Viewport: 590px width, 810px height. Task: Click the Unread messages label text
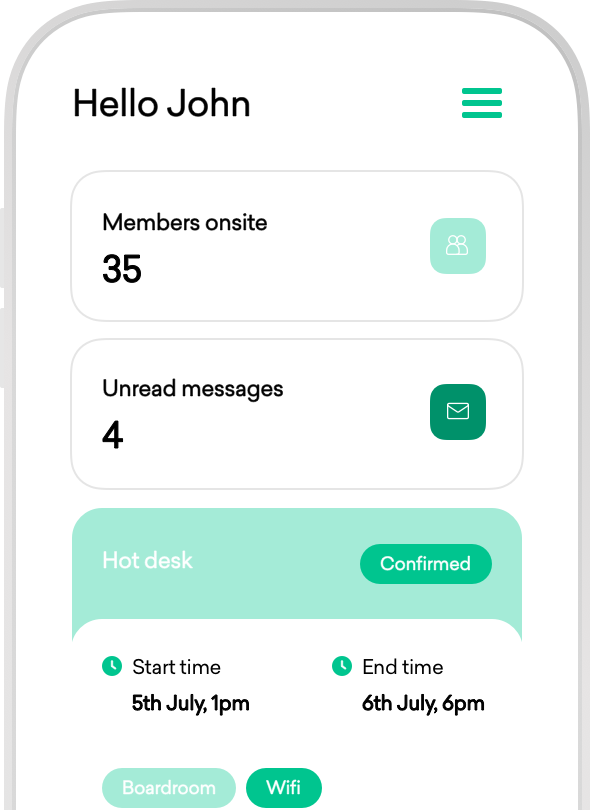coord(193,389)
